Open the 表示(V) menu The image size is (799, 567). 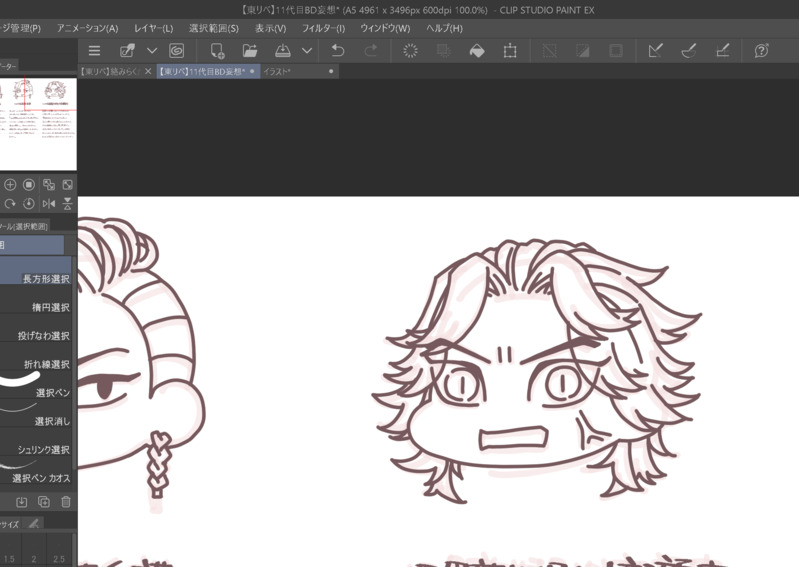coord(271,29)
